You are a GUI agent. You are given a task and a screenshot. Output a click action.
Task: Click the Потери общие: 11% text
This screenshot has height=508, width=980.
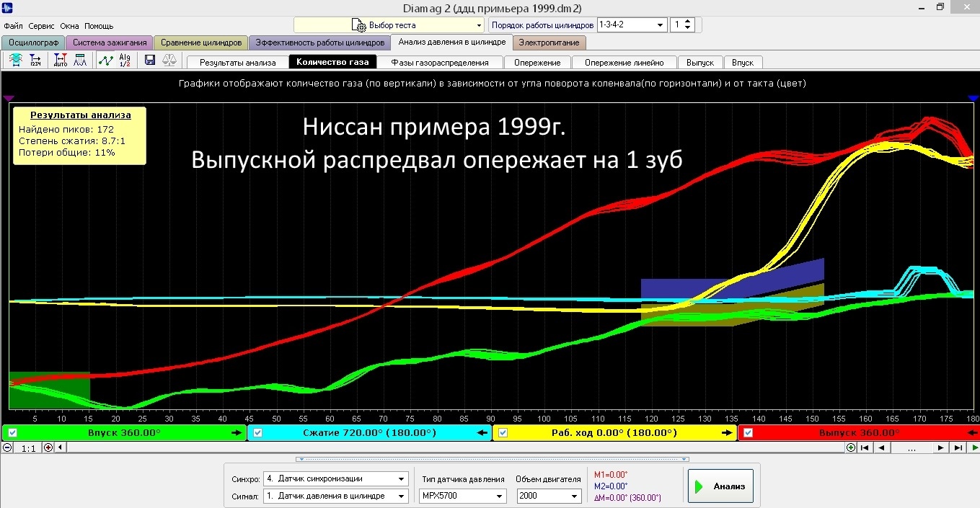click(x=67, y=153)
